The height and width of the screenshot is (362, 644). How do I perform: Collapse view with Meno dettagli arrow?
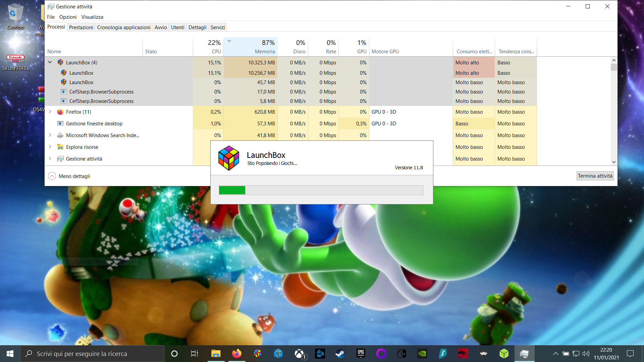(x=52, y=176)
